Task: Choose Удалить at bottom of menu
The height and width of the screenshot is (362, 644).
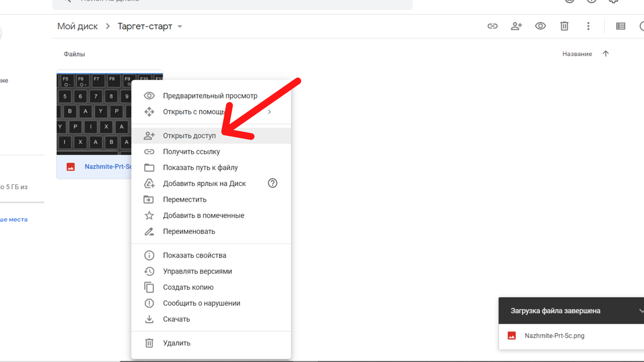Action: [177, 343]
